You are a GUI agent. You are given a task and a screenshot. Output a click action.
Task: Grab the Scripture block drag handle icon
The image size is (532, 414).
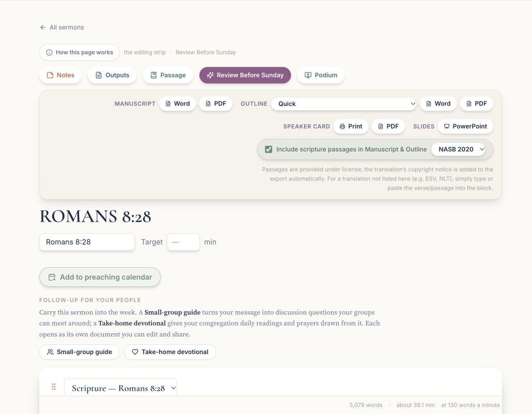click(54, 387)
